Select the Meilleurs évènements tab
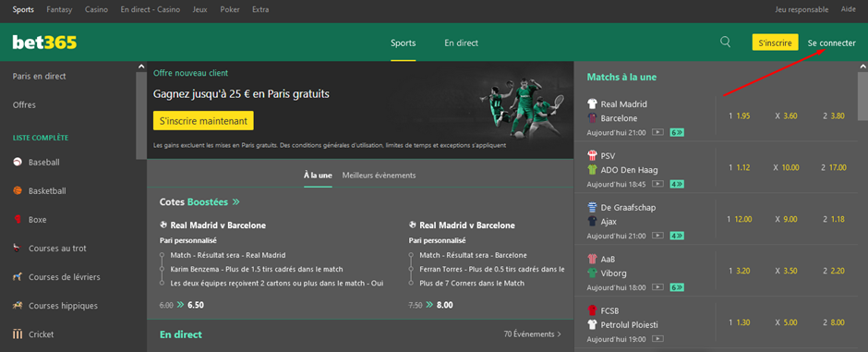 379,176
